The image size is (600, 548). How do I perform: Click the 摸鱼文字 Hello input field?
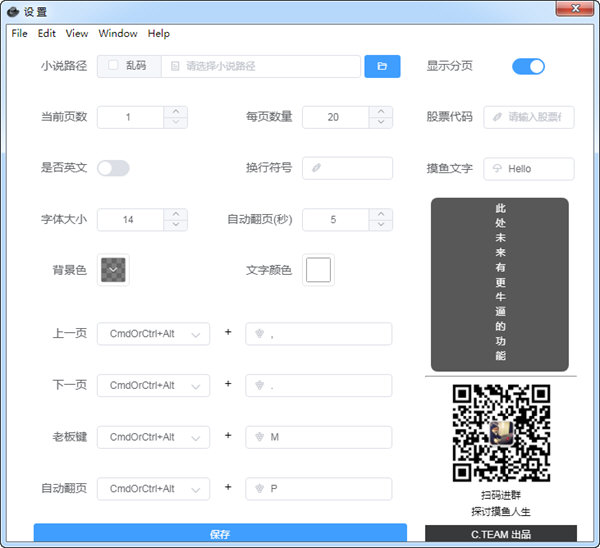pyautogui.click(x=530, y=169)
